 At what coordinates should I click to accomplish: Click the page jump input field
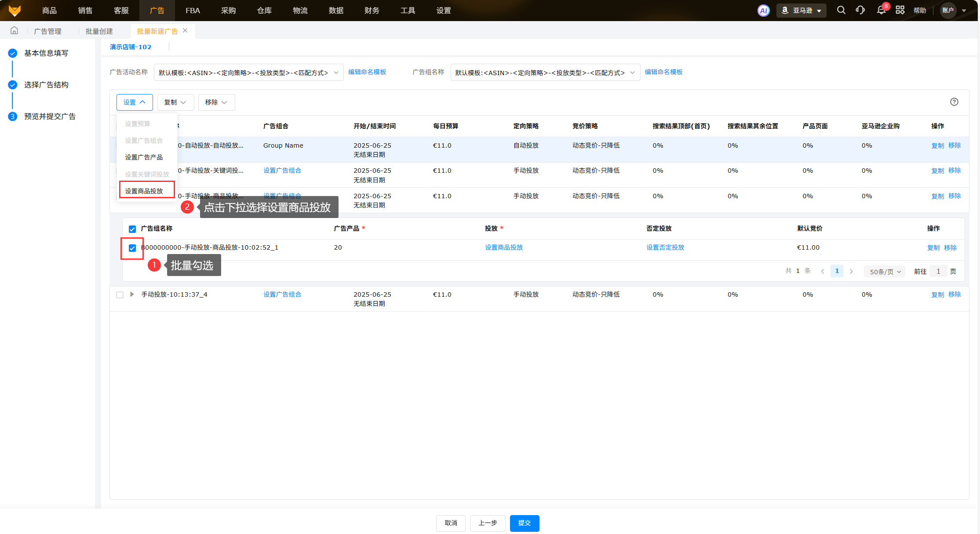point(938,272)
